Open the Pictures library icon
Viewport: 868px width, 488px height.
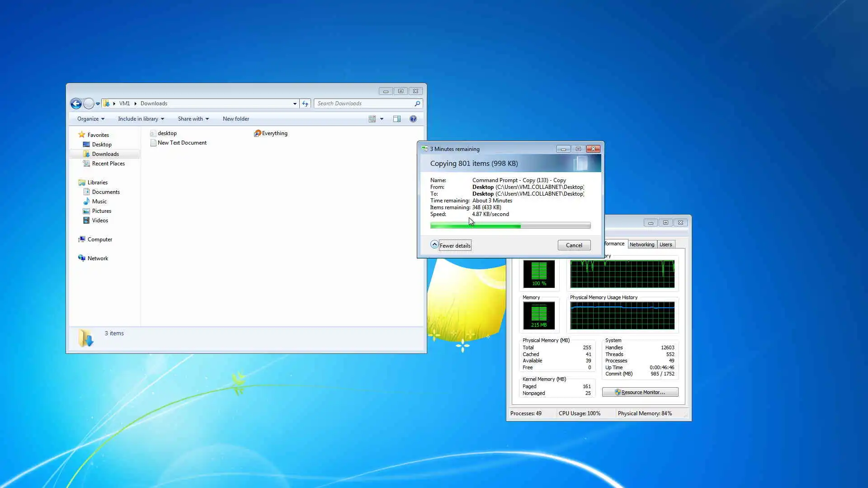(86, 211)
